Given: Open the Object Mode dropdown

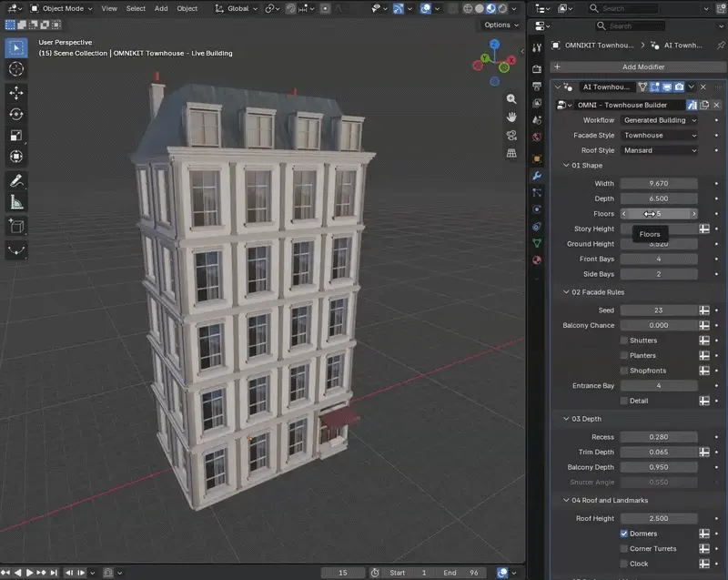Looking at the screenshot, I should (x=61, y=8).
